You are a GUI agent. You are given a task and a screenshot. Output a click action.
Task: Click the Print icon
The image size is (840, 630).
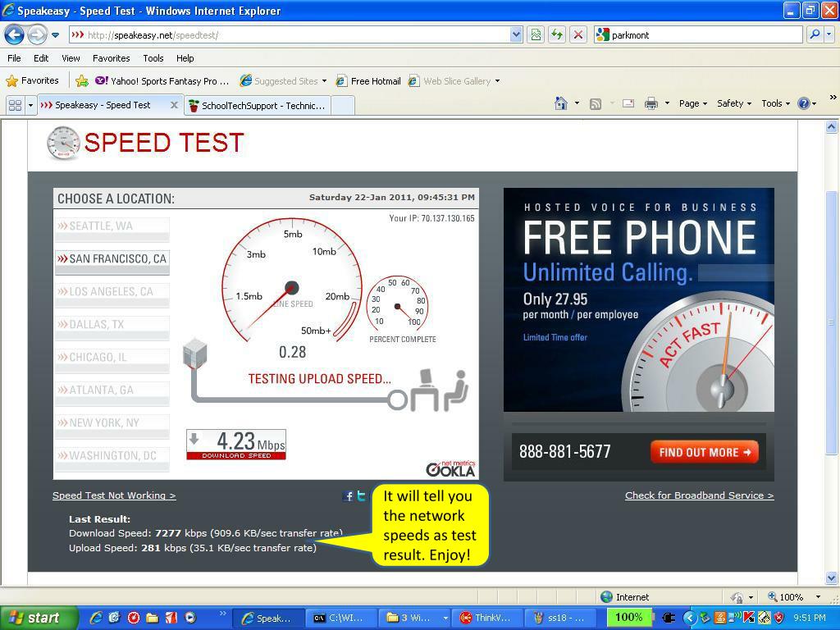(651, 103)
